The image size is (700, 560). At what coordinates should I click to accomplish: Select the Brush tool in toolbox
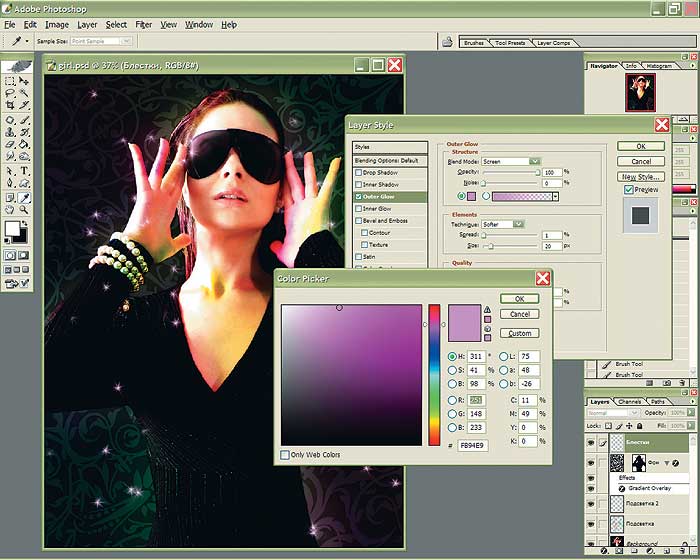click(x=24, y=121)
